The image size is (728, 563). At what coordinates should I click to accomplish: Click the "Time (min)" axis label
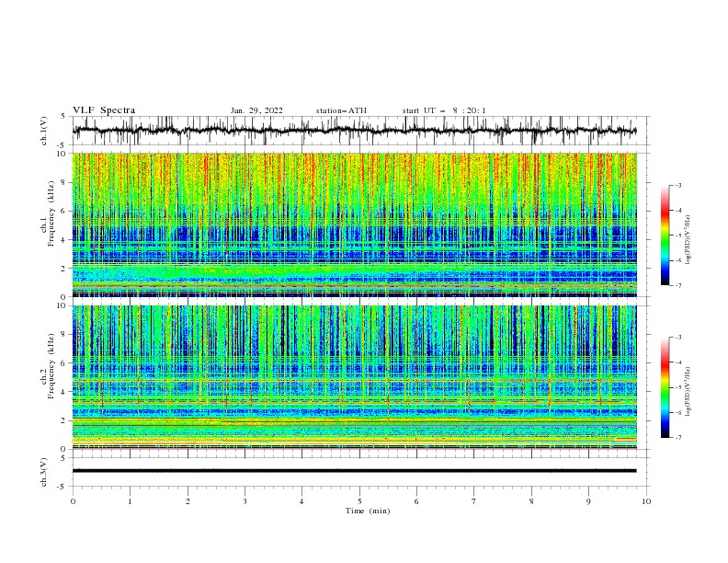coord(368,511)
